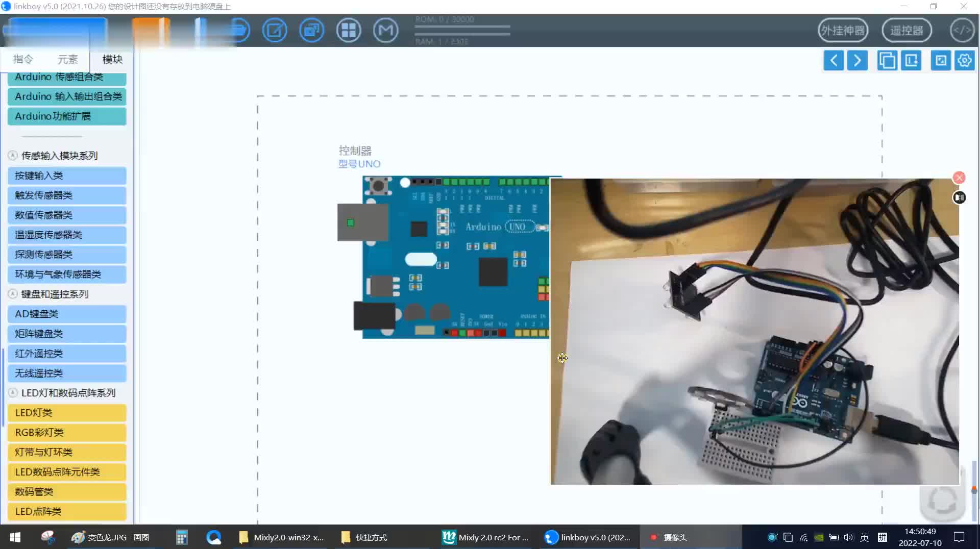Collapse the 传感输入模块系列 section

click(x=13, y=156)
